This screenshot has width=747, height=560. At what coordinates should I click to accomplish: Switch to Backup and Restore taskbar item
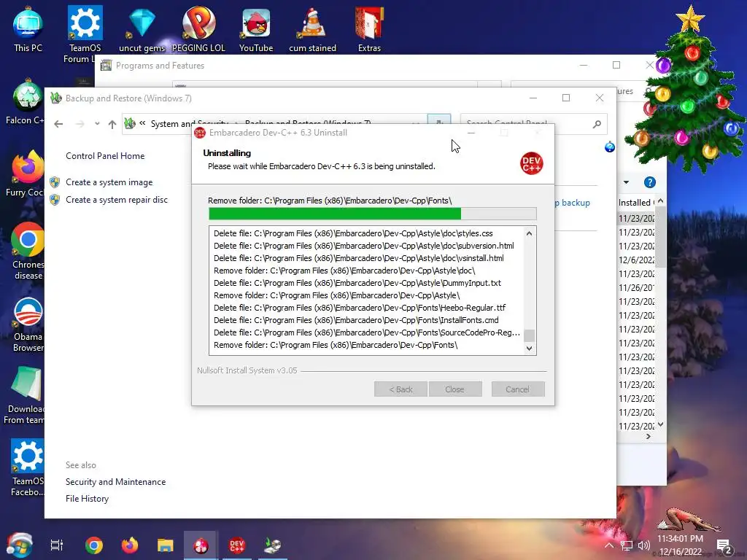point(273,545)
